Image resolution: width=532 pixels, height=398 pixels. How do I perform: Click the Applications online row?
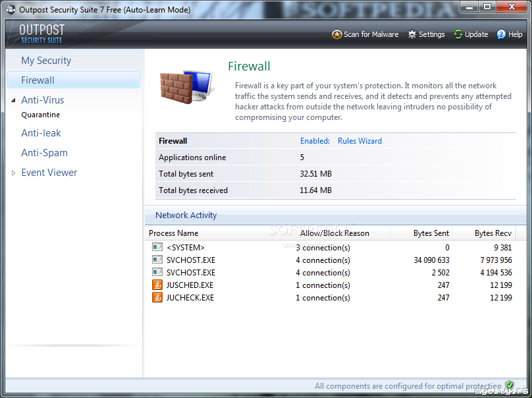click(336, 157)
